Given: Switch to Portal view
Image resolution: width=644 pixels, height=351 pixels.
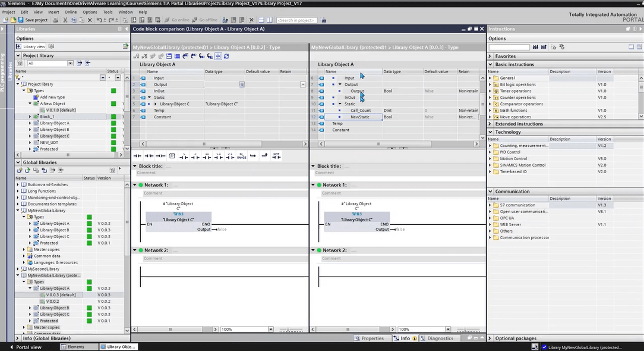Looking at the screenshot, I should coord(26,347).
